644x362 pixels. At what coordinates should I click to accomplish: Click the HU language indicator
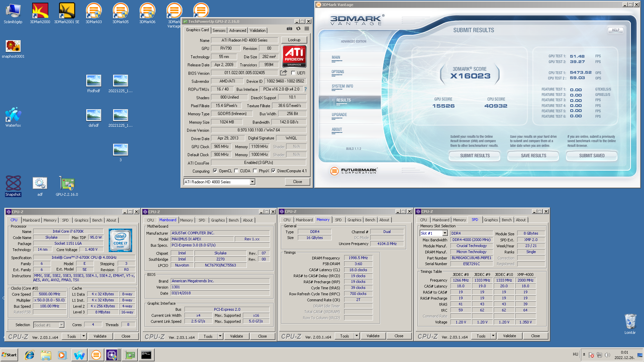[576, 354]
